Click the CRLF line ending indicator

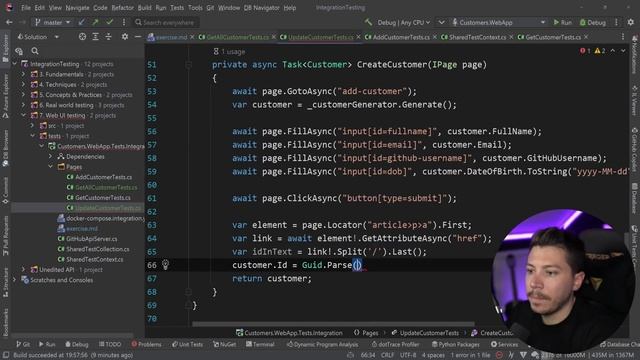[387, 355]
